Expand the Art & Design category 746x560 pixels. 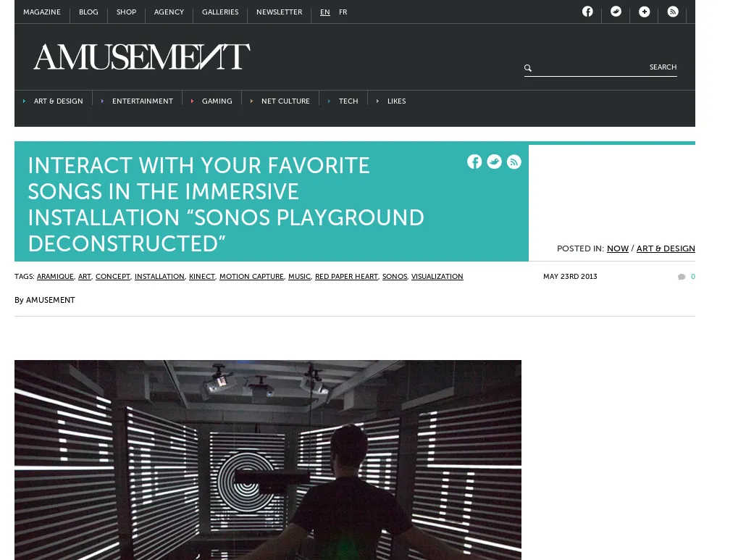[58, 101]
